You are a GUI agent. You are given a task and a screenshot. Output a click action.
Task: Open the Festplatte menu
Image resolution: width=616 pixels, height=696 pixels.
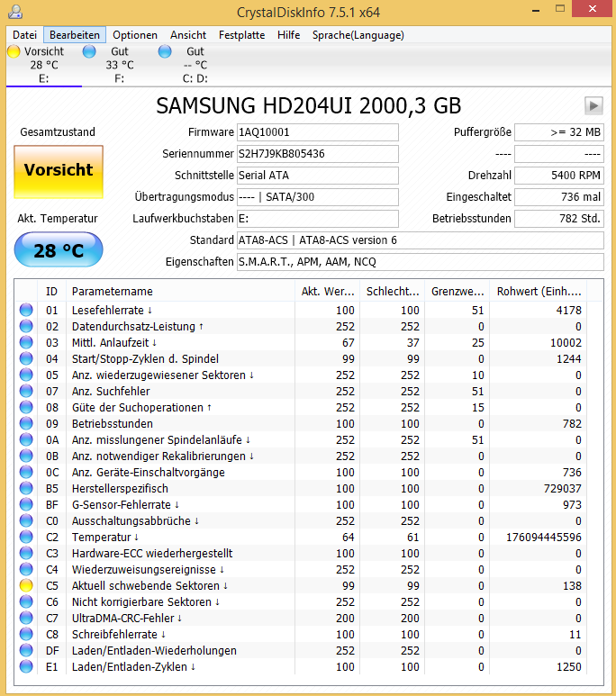[x=242, y=35]
